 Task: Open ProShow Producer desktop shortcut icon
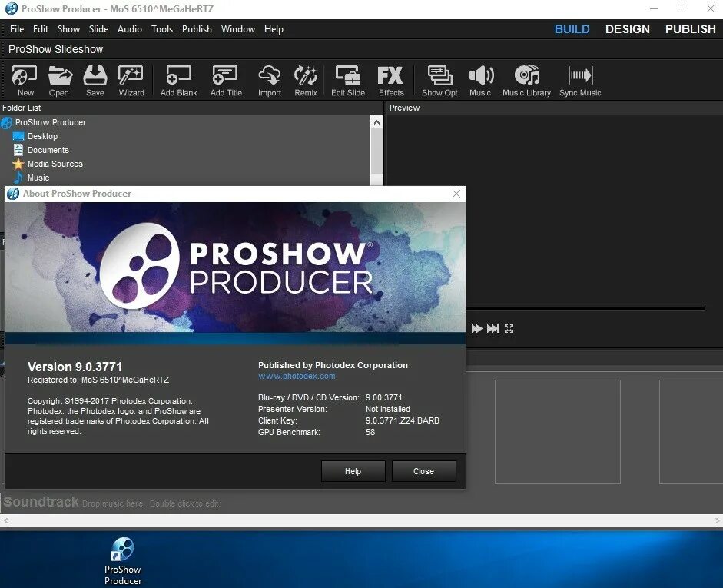[x=123, y=561]
